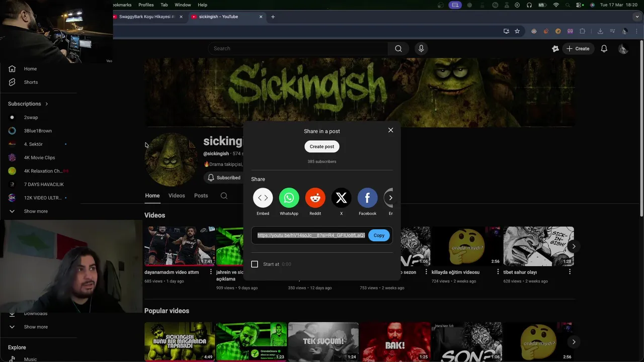Open the BAK! popular video thumbnail
Screen dimensions: 644x362
(x=395, y=342)
